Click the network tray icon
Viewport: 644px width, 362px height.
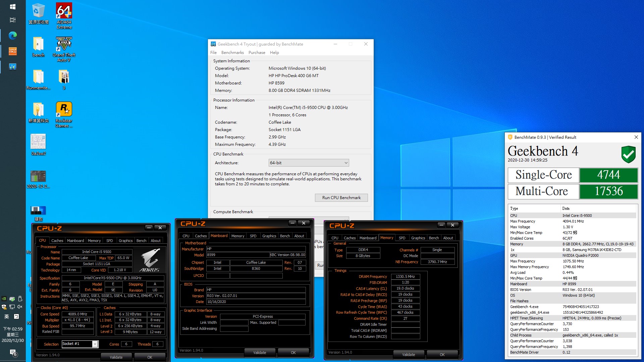(x=12, y=307)
